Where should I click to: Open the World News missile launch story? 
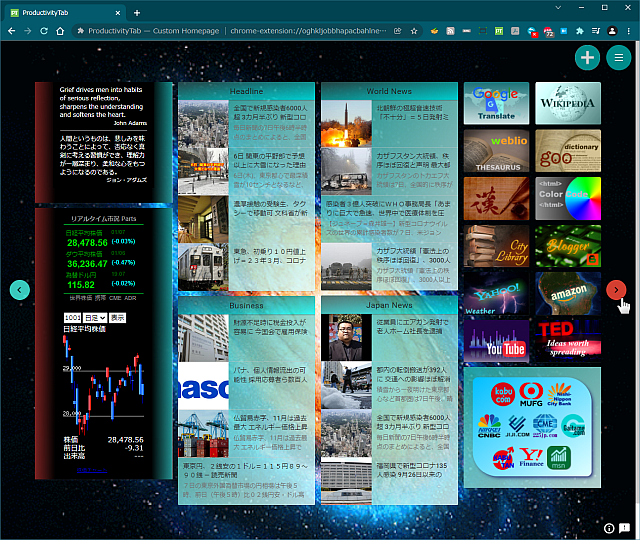pos(389,124)
